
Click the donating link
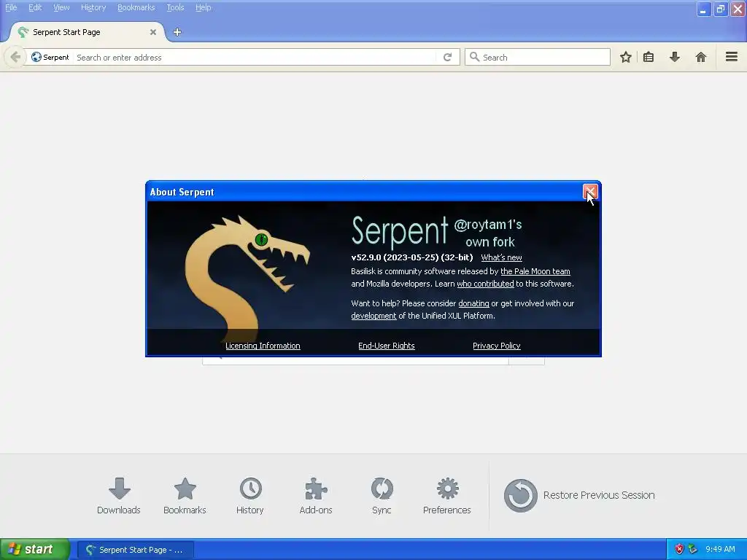pyautogui.click(x=473, y=303)
